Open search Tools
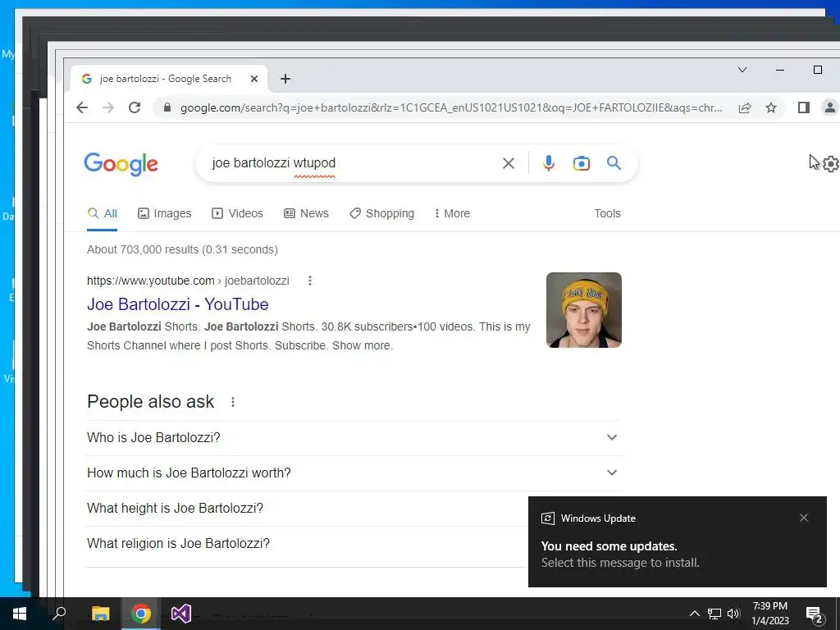This screenshot has width=840, height=630. coord(607,213)
